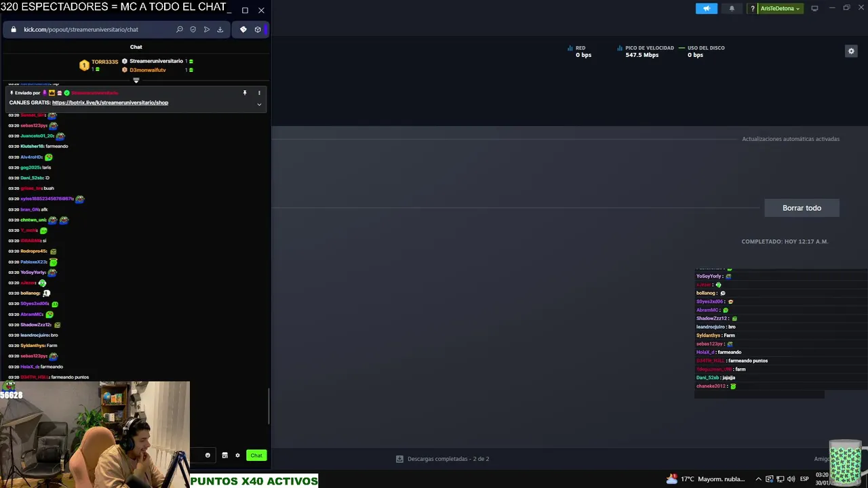
Task: Click TORR333S in the leaderboard
Action: point(105,62)
